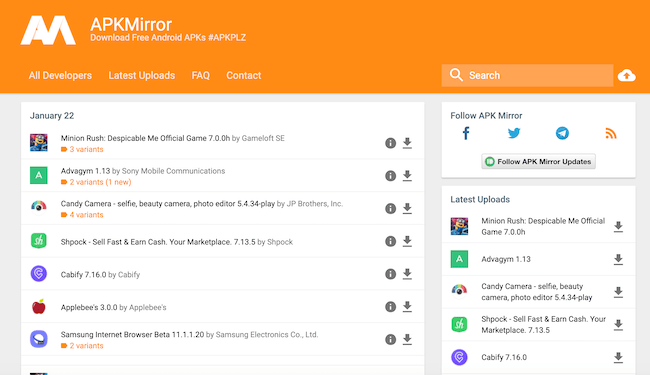The image size is (650, 375).
Task: Open Minion Rush: Despicable Me Official Game link
Action: click(x=145, y=138)
